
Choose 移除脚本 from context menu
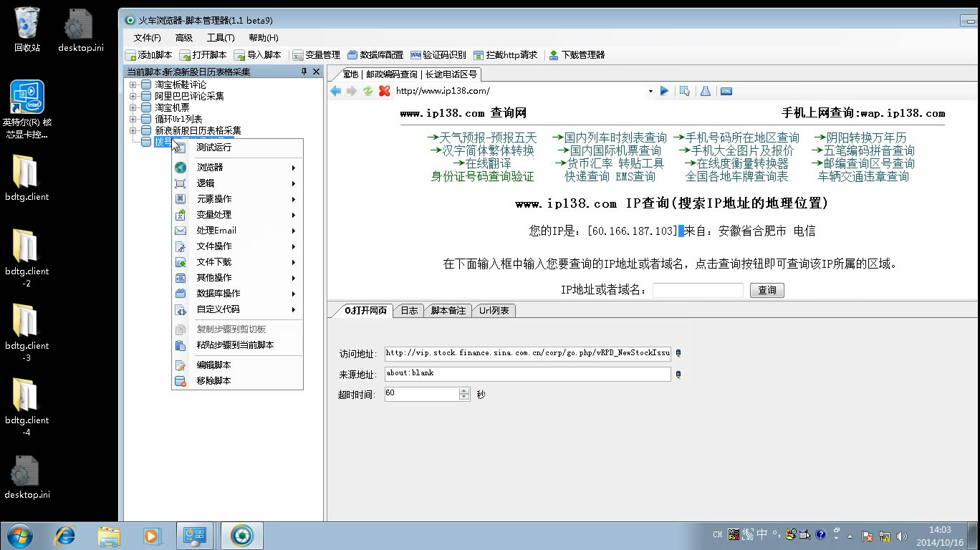point(237,381)
